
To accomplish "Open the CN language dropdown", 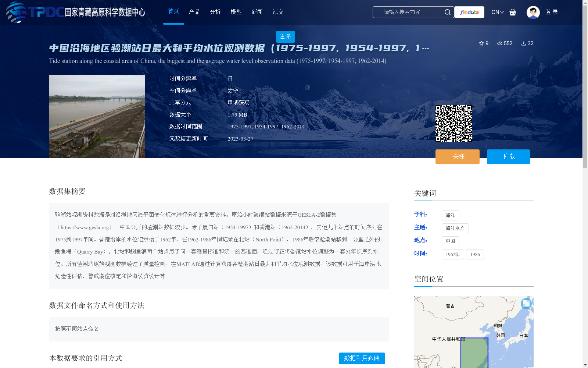I will pyautogui.click(x=497, y=12).
